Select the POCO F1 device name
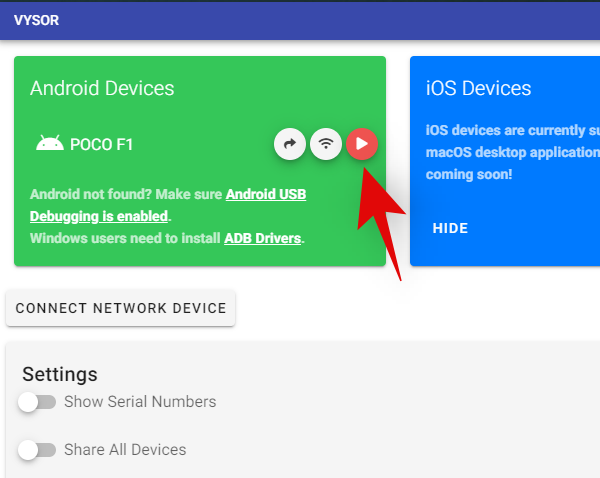Screen dimensions: 600x478 102,144
